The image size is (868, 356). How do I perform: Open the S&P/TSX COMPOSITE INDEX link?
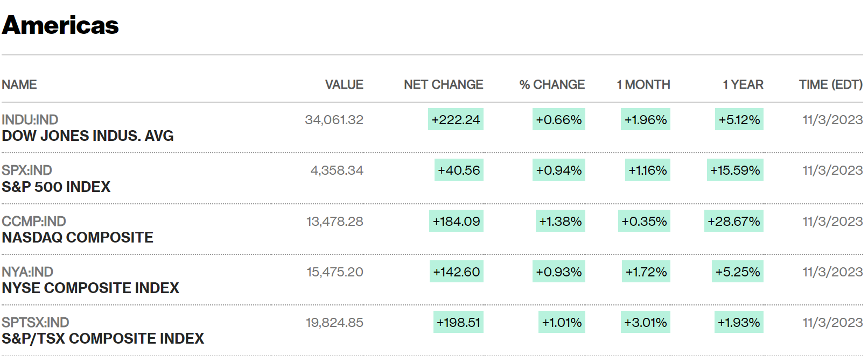pyautogui.click(x=103, y=339)
